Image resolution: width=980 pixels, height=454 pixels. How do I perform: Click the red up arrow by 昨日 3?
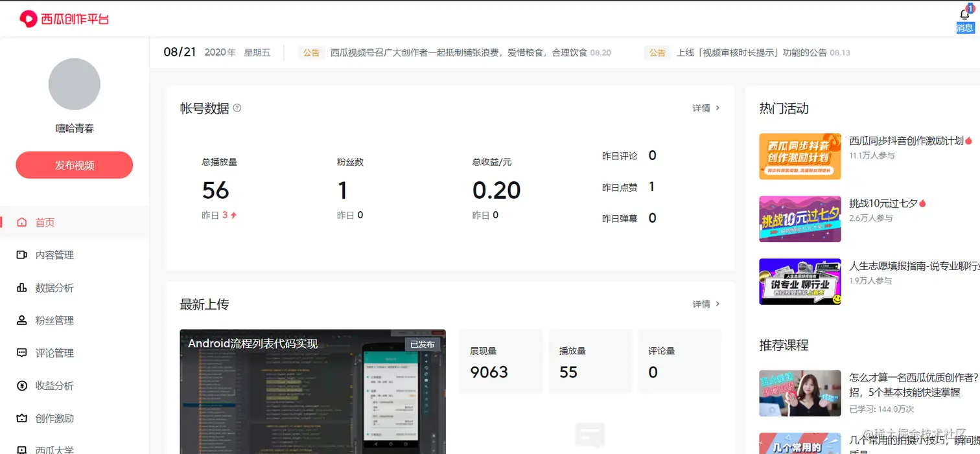pyautogui.click(x=233, y=216)
